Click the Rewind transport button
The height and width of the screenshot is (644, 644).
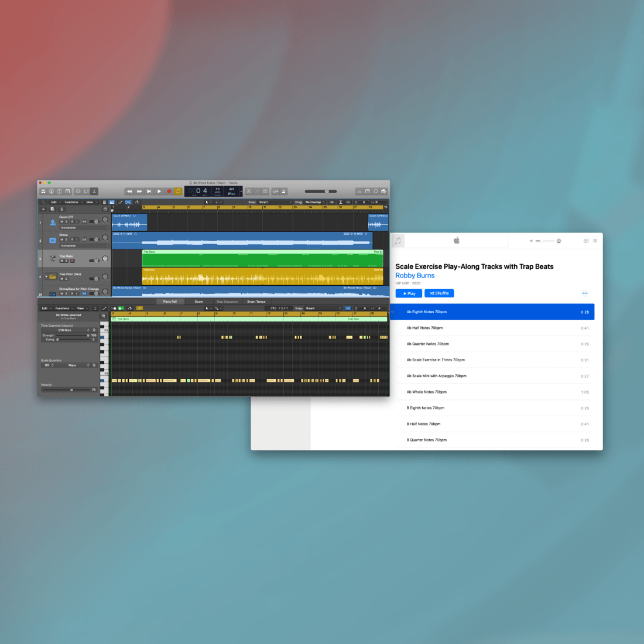coord(129,191)
